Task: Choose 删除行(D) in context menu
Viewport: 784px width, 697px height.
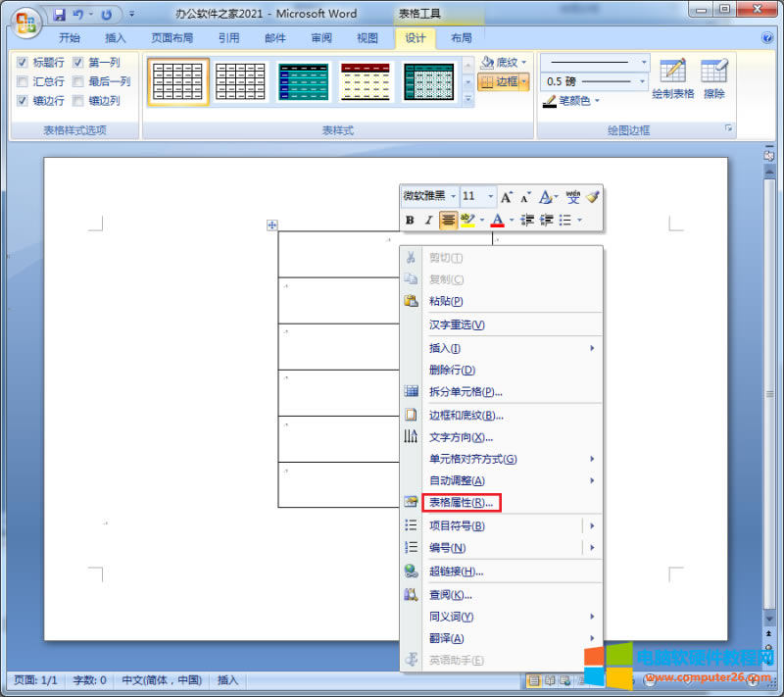Action: point(502,370)
